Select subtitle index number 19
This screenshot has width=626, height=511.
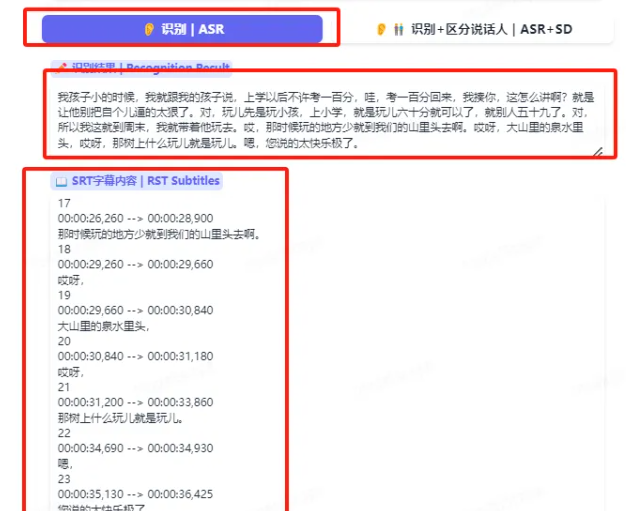pos(64,295)
